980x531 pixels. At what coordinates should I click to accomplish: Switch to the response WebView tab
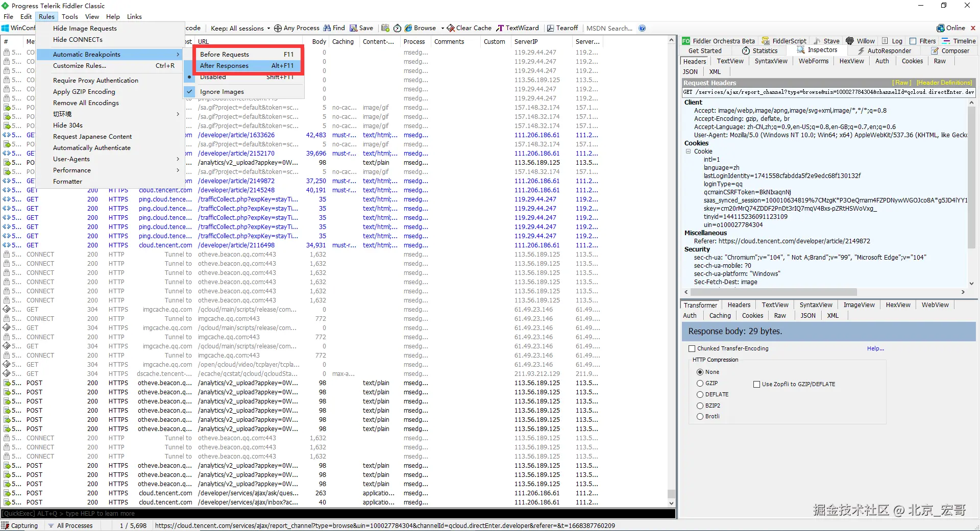point(935,305)
